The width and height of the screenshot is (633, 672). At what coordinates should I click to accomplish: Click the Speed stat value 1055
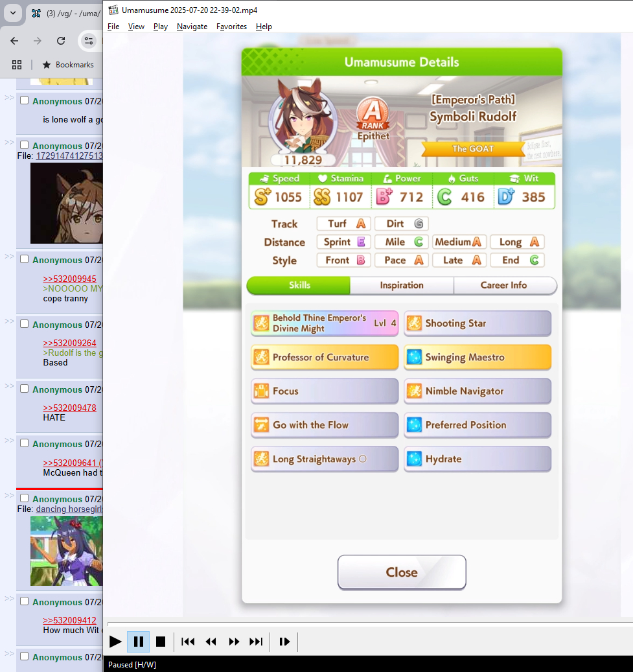coord(288,197)
